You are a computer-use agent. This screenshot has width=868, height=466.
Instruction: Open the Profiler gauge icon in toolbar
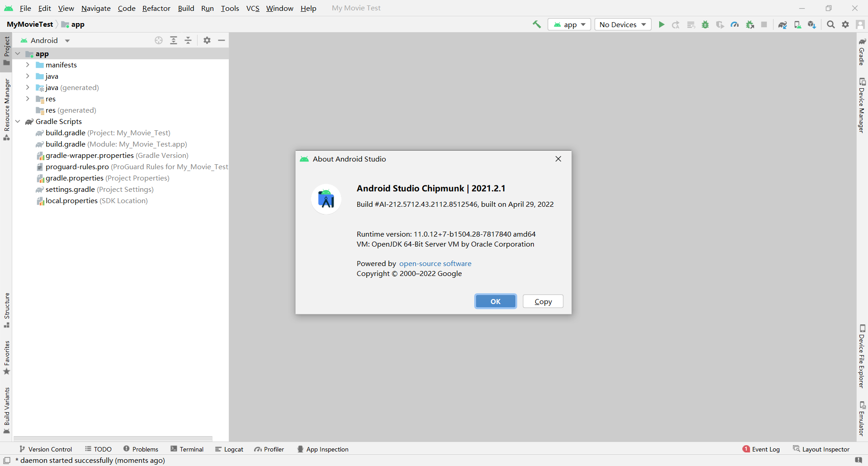pyautogui.click(x=735, y=24)
